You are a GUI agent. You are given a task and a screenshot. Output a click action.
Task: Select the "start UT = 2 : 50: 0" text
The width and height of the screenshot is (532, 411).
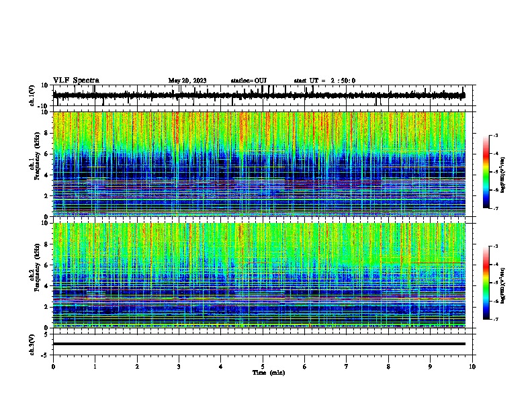pos(324,81)
